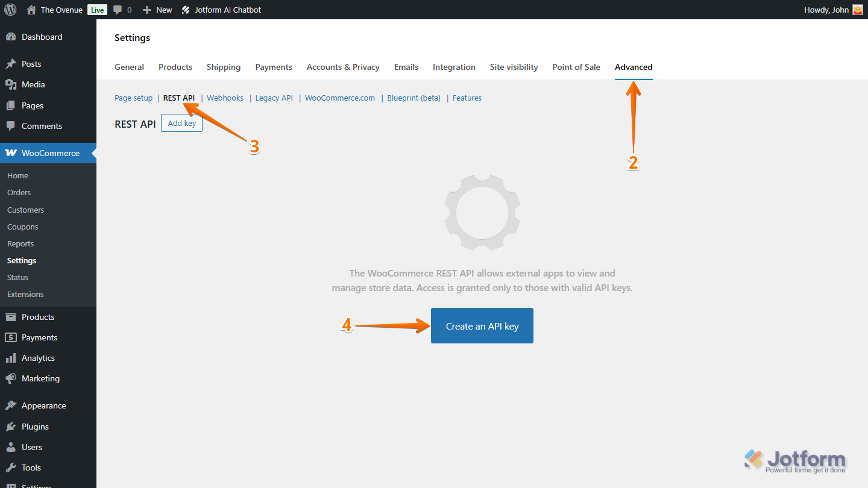Switch to the Payments settings tab

(x=273, y=67)
